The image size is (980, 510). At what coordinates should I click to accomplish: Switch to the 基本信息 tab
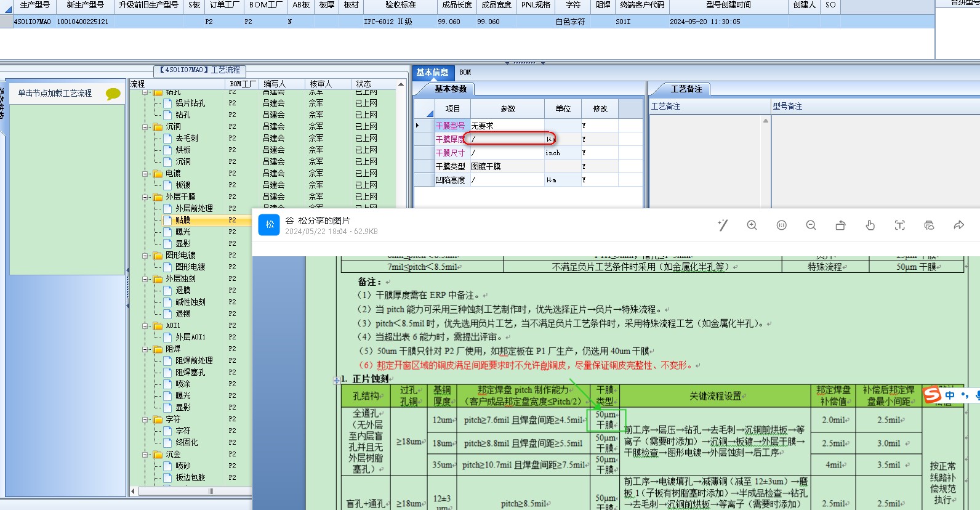click(433, 72)
